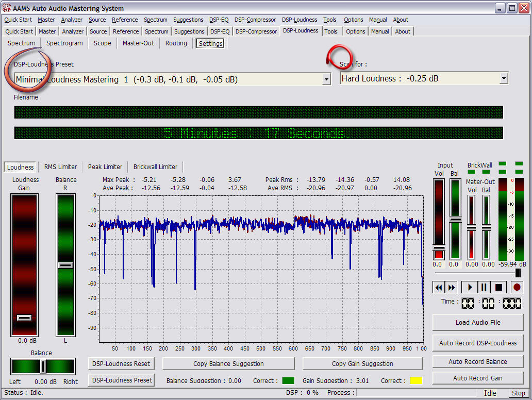Click the horizontal Left-Right Balance slider handle
This screenshot has width=532, height=400.
click(x=43, y=366)
